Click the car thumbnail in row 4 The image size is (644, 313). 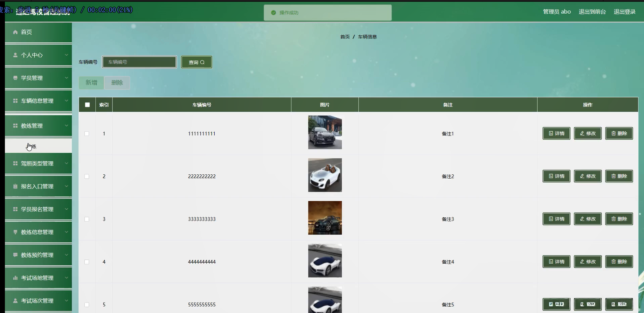click(x=325, y=260)
